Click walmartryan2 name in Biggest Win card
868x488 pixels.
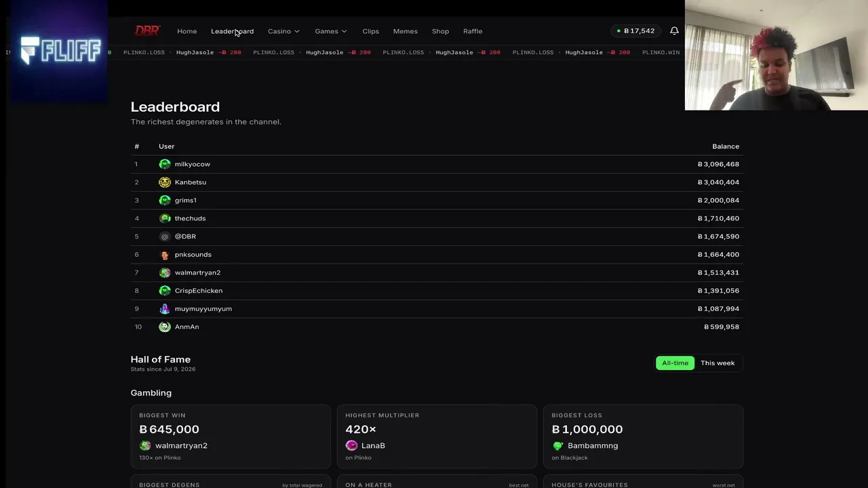181,445
